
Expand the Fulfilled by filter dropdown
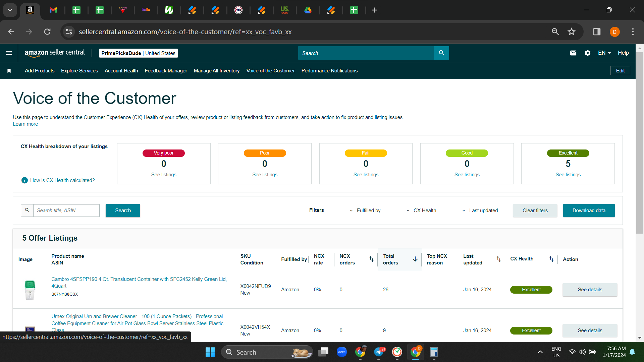pyautogui.click(x=365, y=210)
